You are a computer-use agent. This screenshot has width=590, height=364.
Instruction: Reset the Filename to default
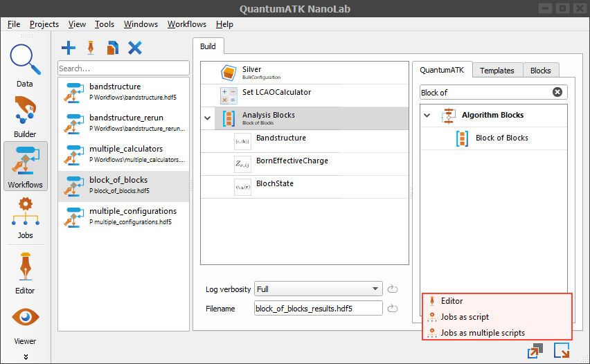(x=393, y=309)
